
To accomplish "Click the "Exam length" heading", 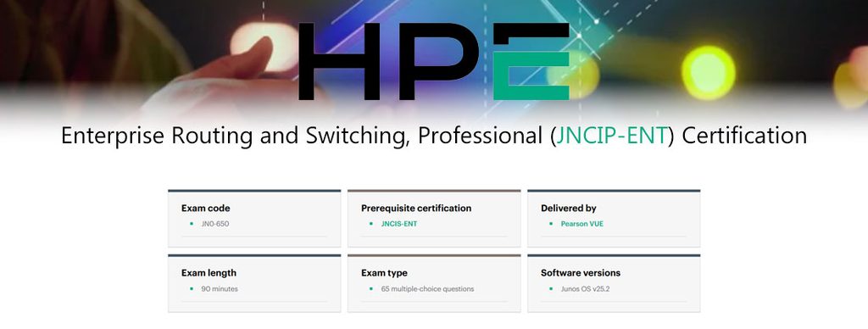I will tap(209, 273).
